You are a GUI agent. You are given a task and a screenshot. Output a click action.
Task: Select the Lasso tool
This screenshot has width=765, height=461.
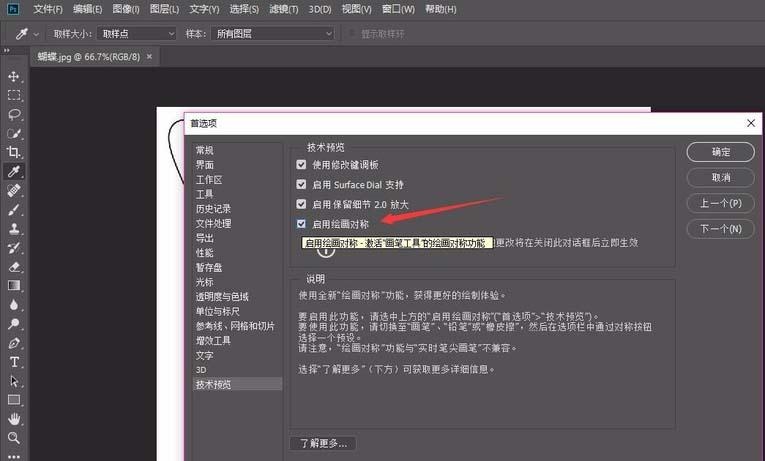click(x=14, y=114)
